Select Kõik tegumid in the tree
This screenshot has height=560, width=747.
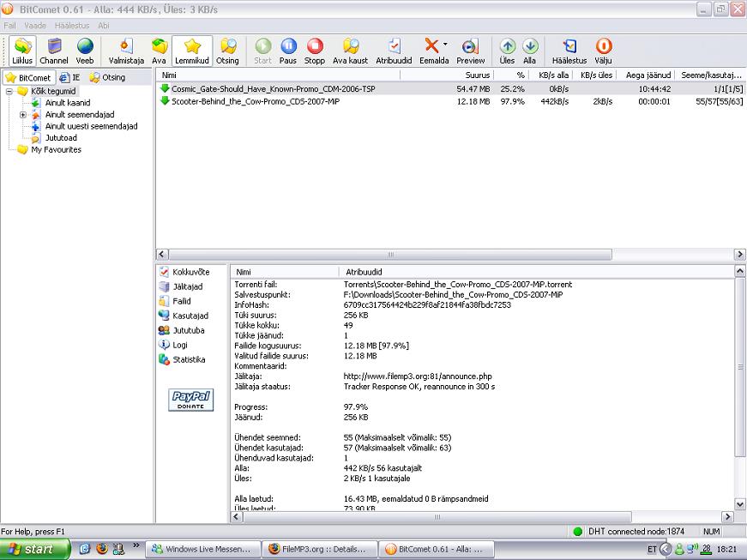53,91
